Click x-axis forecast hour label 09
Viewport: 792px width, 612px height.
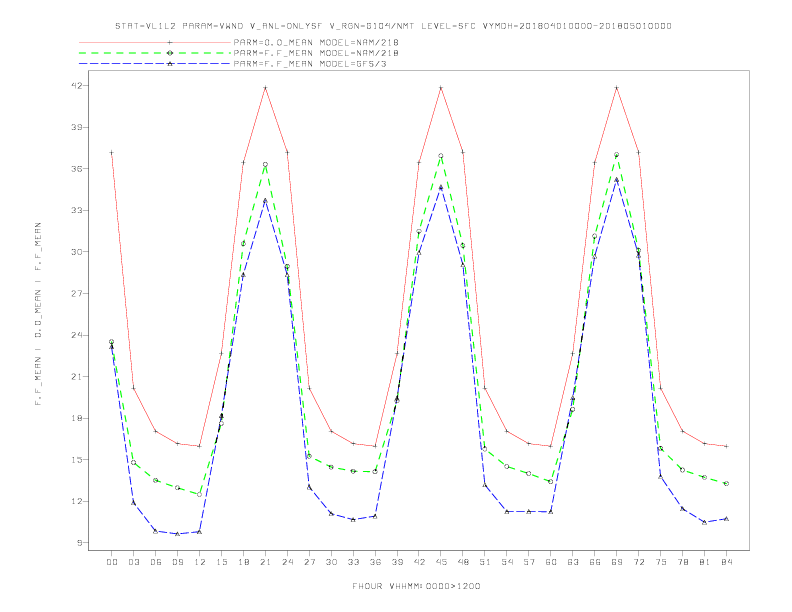click(177, 562)
